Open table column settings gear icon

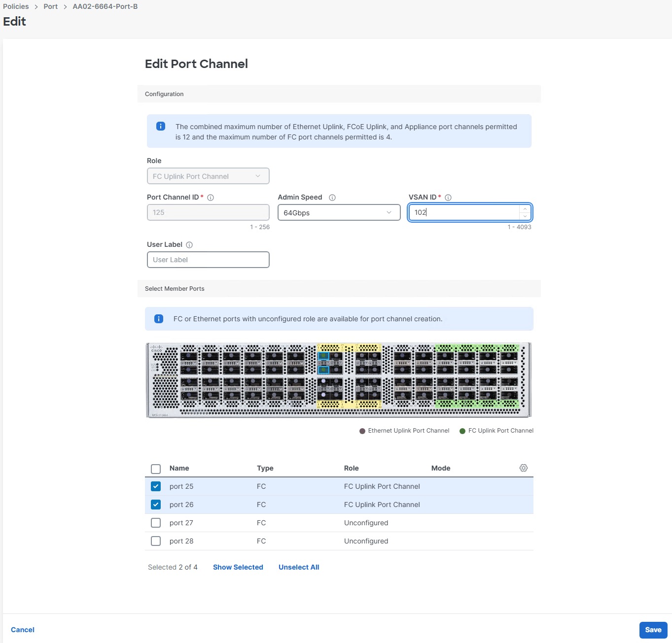click(x=524, y=468)
